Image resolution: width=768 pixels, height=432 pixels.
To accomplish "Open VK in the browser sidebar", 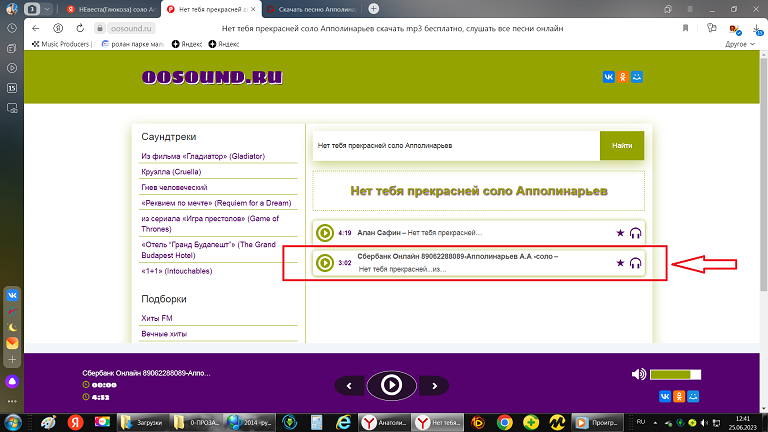I will 12,295.
